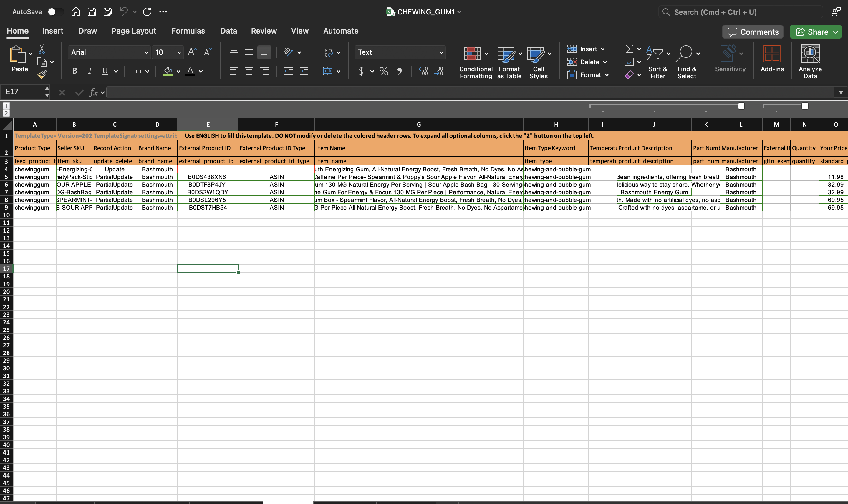Toggle Wrap Text button
This screenshot has width=848, height=504.
tap(328, 52)
